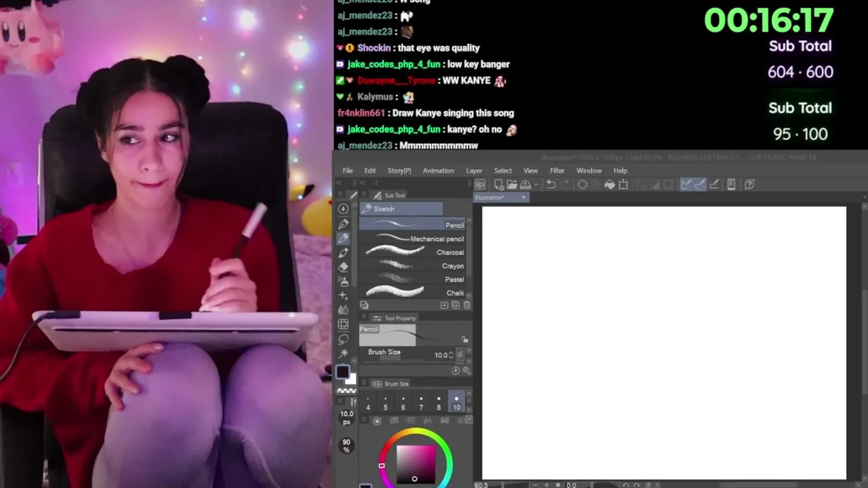The image size is (868, 488).
Task: Duplicate the selected sub tool
Action: tap(456, 305)
